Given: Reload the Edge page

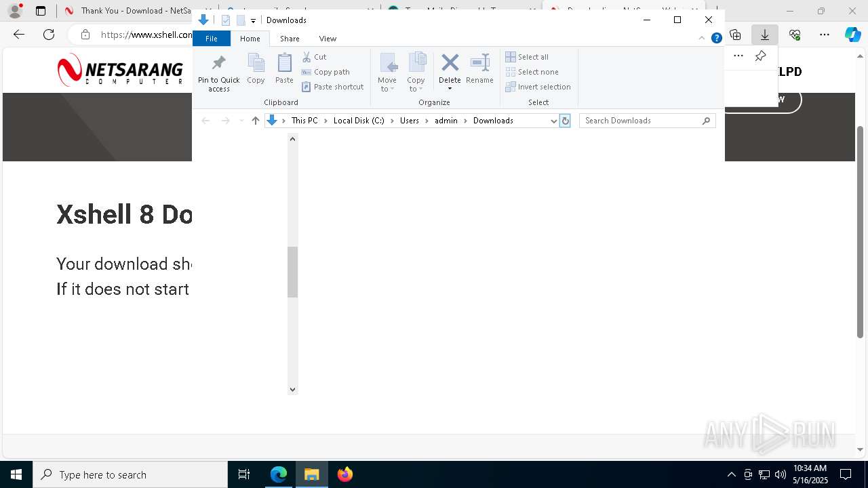Looking at the screenshot, I should [49, 35].
